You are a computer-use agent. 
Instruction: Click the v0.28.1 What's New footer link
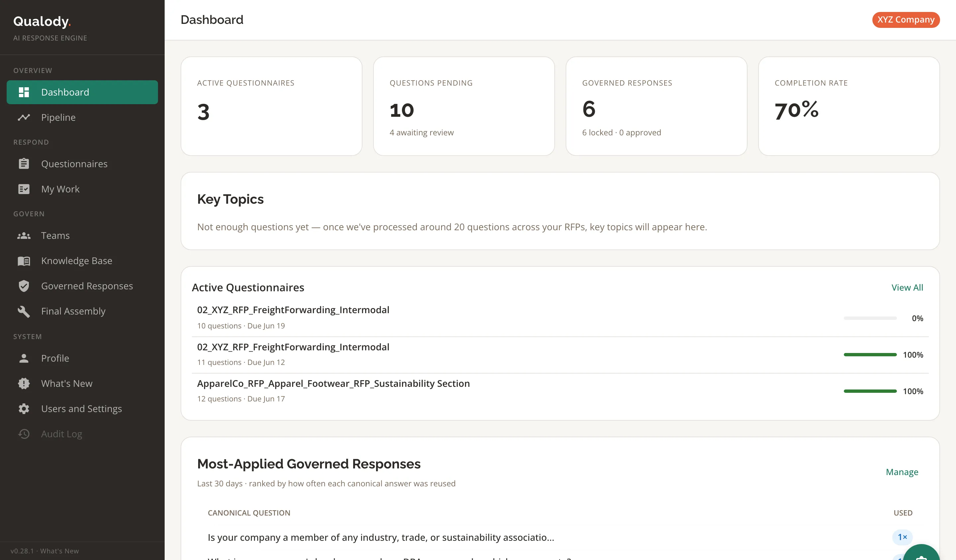click(45, 551)
